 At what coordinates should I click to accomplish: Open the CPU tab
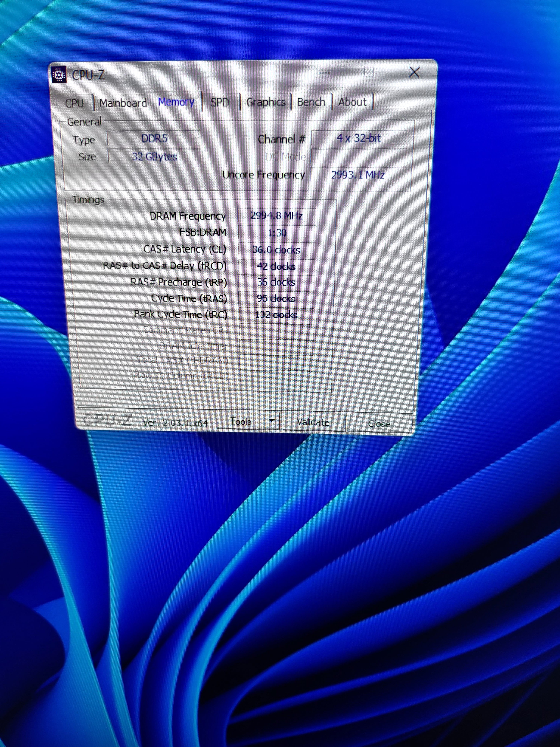[x=74, y=103]
